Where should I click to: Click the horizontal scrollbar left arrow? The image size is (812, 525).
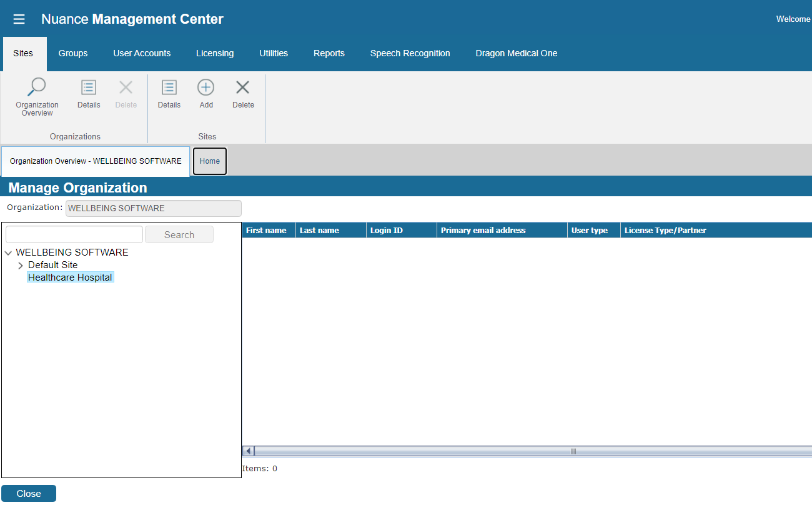[x=248, y=451]
